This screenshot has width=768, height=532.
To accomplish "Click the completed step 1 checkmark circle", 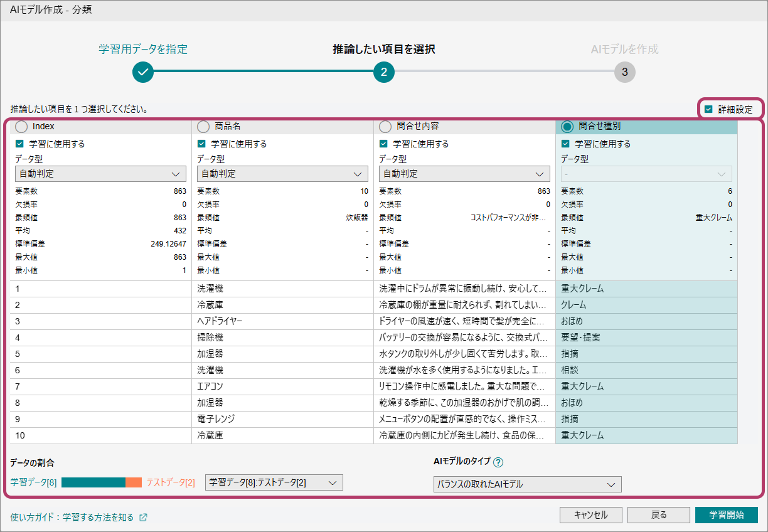I will pos(143,72).
